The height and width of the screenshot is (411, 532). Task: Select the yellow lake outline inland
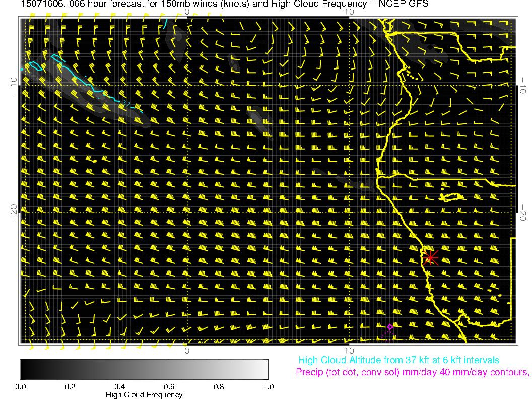[x=452, y=196]
